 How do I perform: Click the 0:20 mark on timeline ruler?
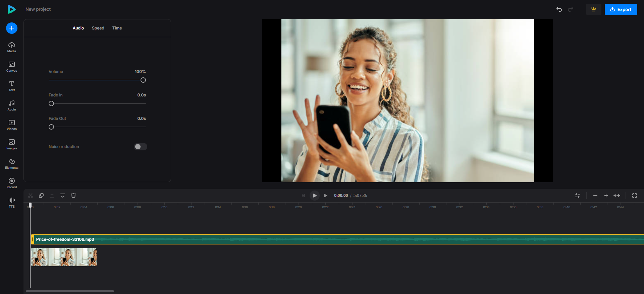[299, 207]
